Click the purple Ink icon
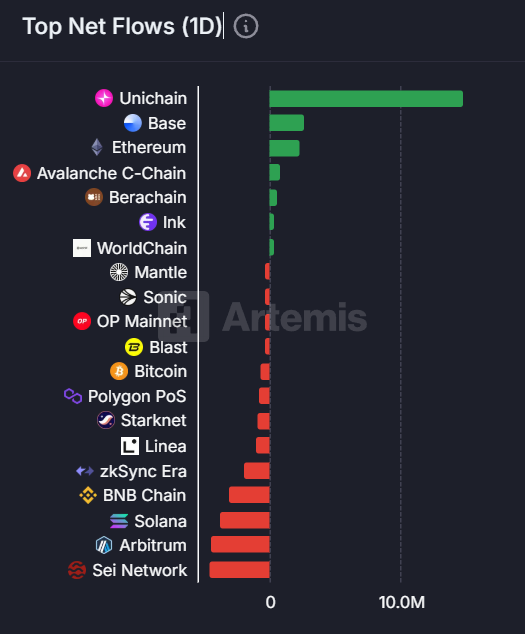Viewport: 525px width, 634px height. [x=148, y=222]
